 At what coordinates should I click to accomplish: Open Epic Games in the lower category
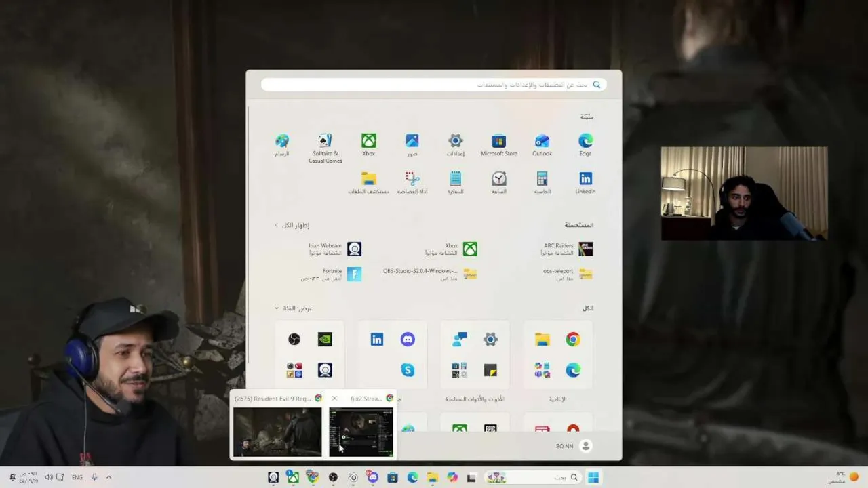pyautogui.click(x=490, y=428)
